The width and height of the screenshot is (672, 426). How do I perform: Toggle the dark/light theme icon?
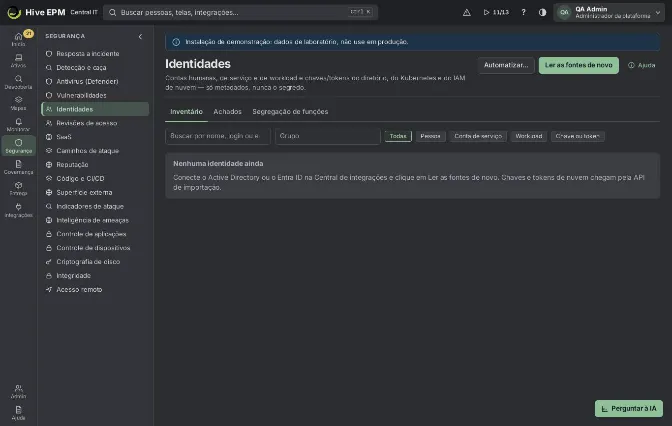point(542,12)
